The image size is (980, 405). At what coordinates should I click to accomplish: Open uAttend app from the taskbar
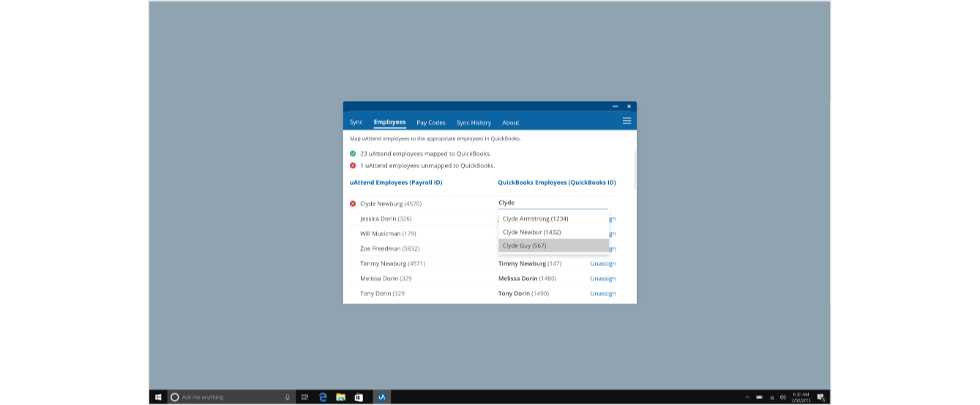click(x=381, y=397)
